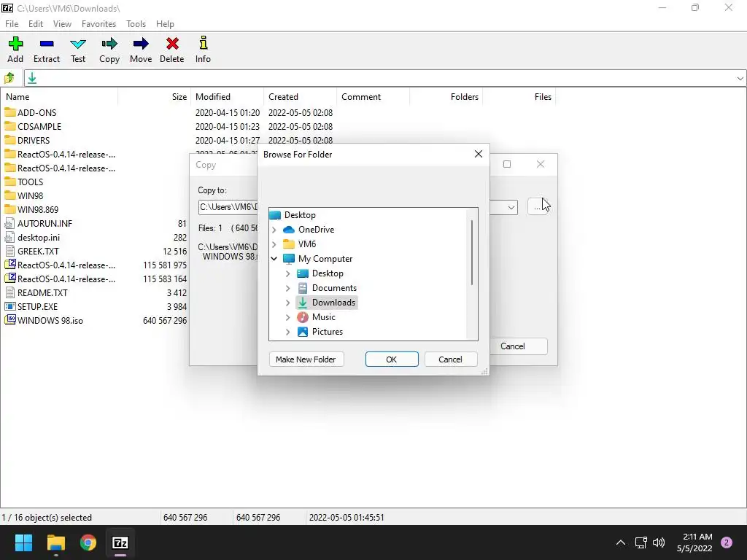Collapse the My Computer tree node
The image size is (747, 560).
[274, 259]
